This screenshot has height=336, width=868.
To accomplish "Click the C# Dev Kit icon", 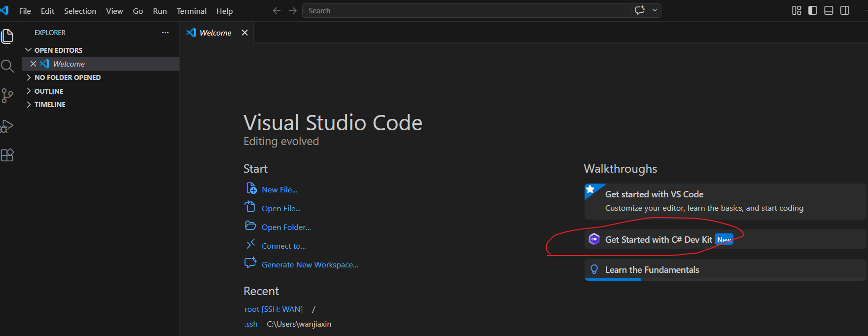I will tap(594, 239).
